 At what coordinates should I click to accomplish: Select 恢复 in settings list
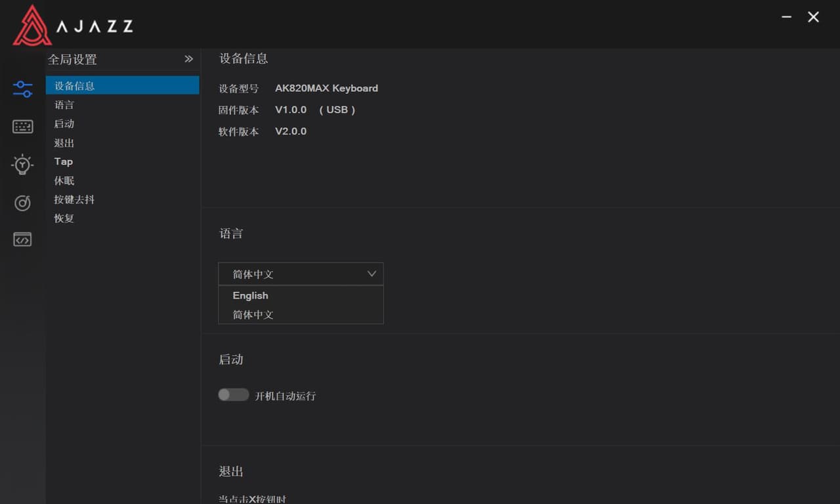[x=123, y=219]
